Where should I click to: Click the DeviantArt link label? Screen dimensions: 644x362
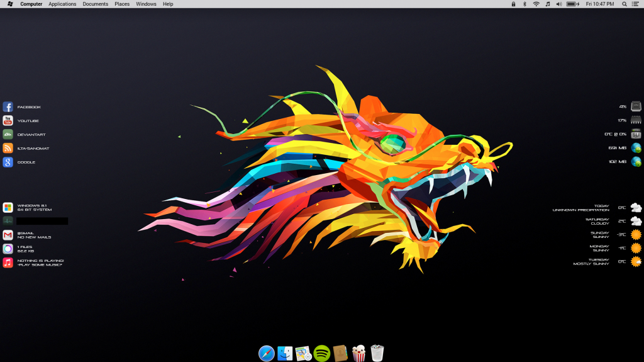coord(31,135)
